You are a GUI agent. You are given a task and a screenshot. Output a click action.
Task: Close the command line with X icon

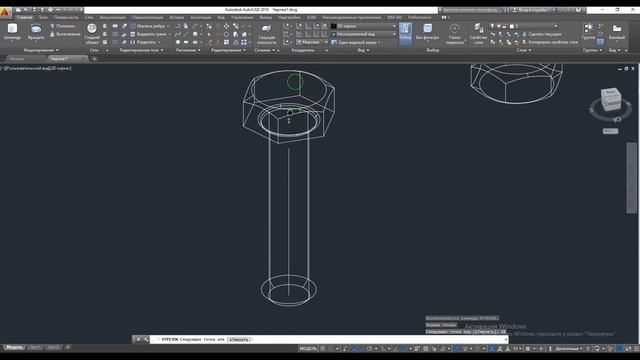click(138, 340)
